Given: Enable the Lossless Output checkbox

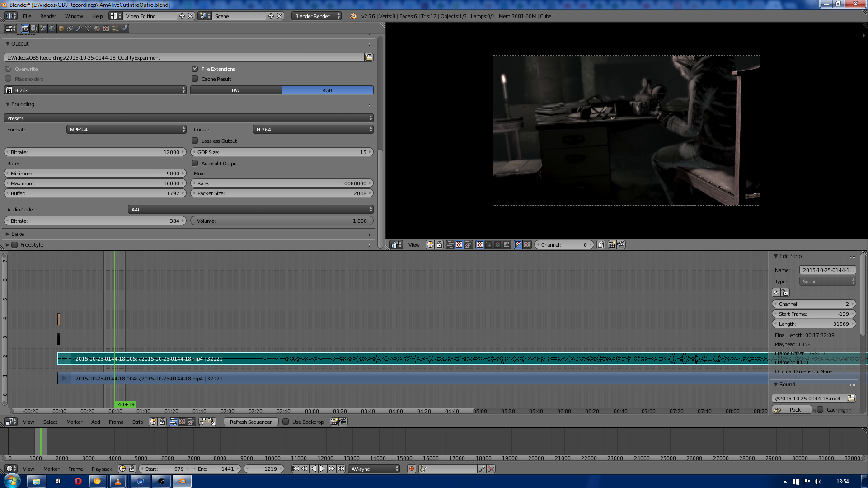Looking at the screenshot, I should point(195,141).
